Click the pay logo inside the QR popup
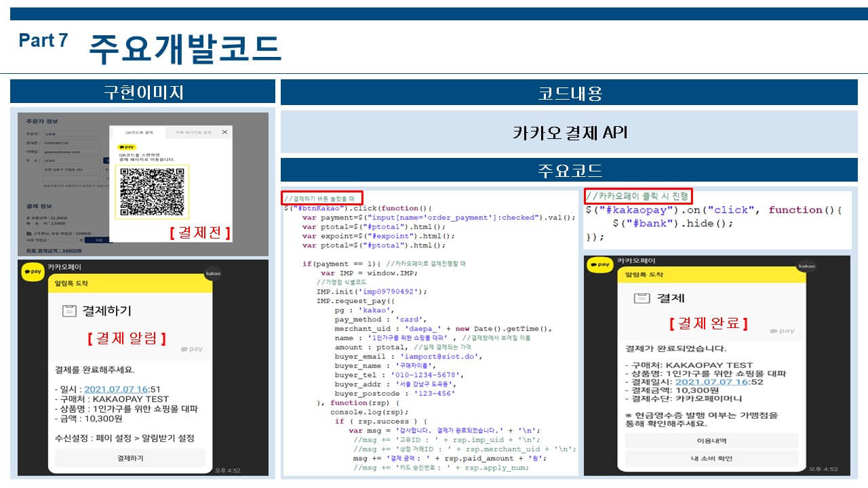 [127, 147]
